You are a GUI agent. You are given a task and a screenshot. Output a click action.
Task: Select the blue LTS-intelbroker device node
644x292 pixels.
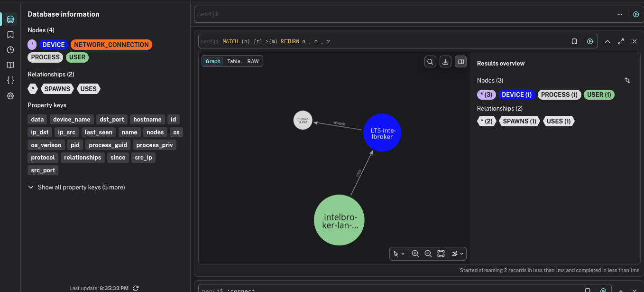pos(382,133)
